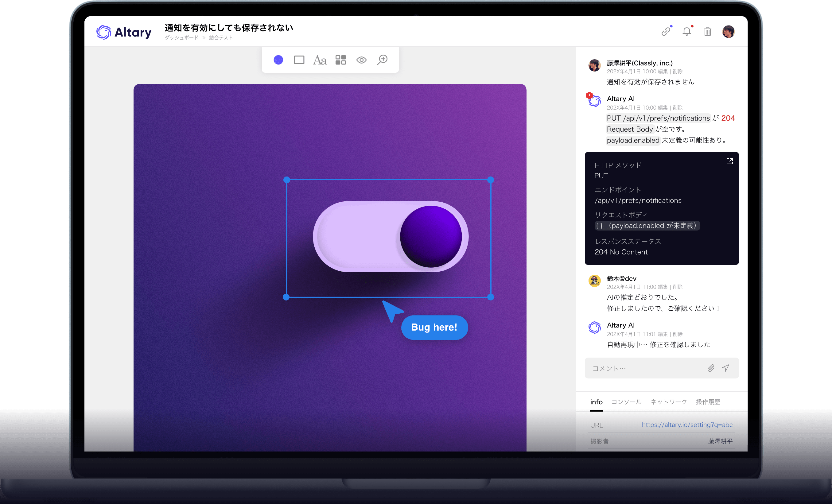832x504 pixels.
Task: Toggle the purple switch in the screenshot
Action: [391, 237]
